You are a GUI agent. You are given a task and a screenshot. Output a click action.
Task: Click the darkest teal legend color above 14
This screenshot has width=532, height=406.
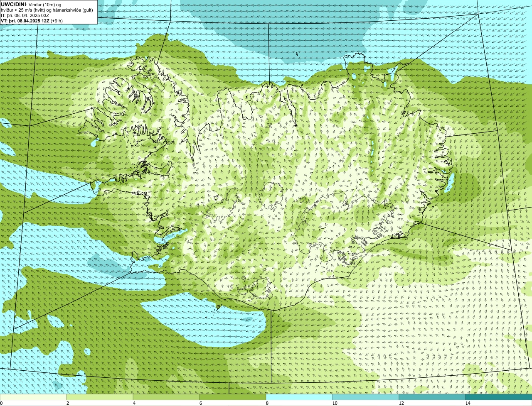tap(499, 397)
